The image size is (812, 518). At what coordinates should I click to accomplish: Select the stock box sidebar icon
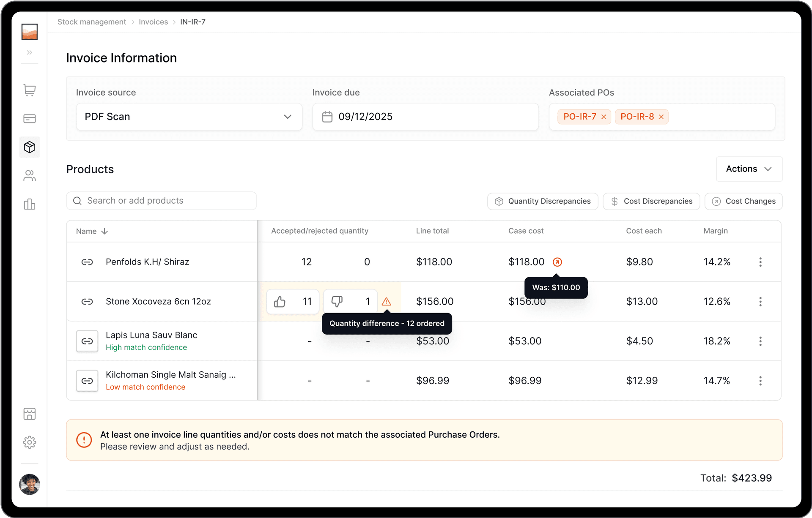[x=30, y=147]
